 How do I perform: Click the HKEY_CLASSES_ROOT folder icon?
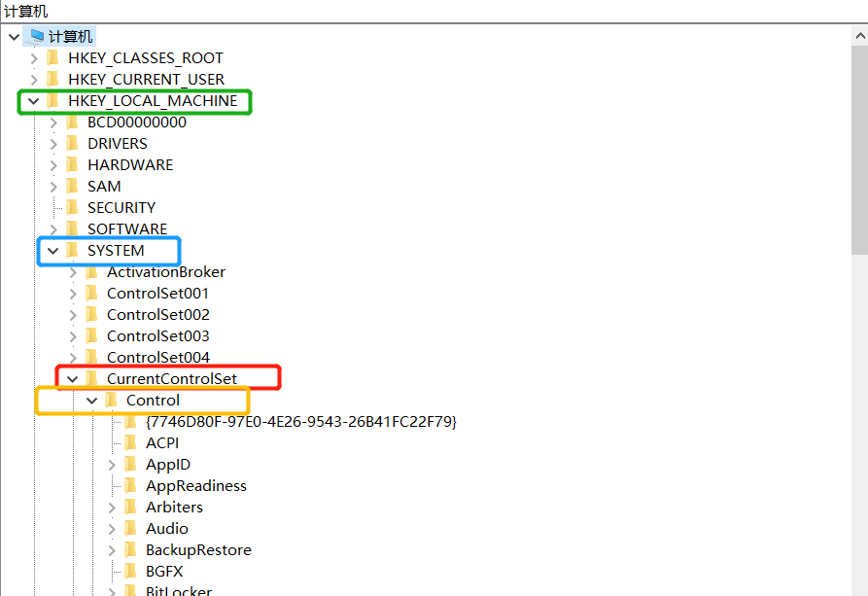click(53, 58)
